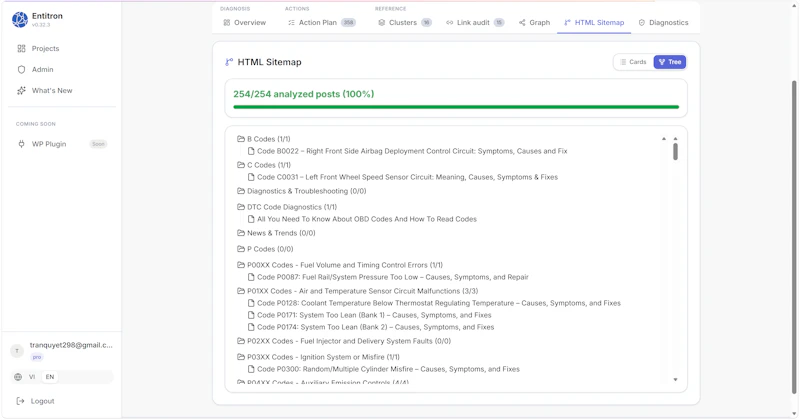The image size is (800, 420).
Task: Click the DTC Code Diagnostics folder icon
Action: (x=241, y=207)
